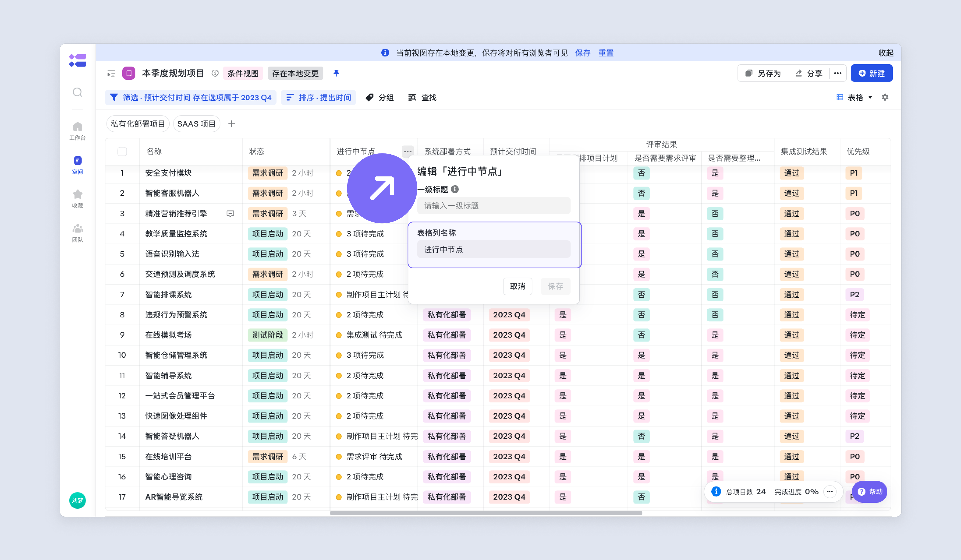Click the banner info icon

[x=385, y=53]
